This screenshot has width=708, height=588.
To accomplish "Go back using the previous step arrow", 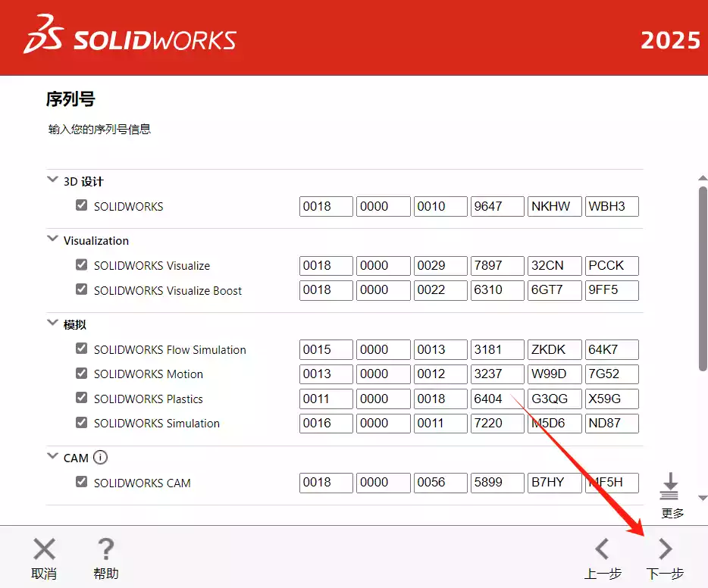I will click(602, 549).
